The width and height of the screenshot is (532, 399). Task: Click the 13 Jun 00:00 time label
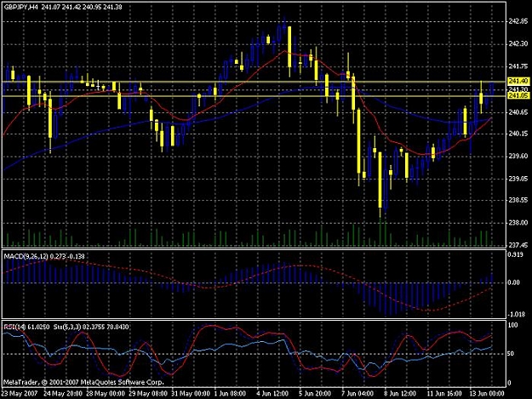[487, 394]
